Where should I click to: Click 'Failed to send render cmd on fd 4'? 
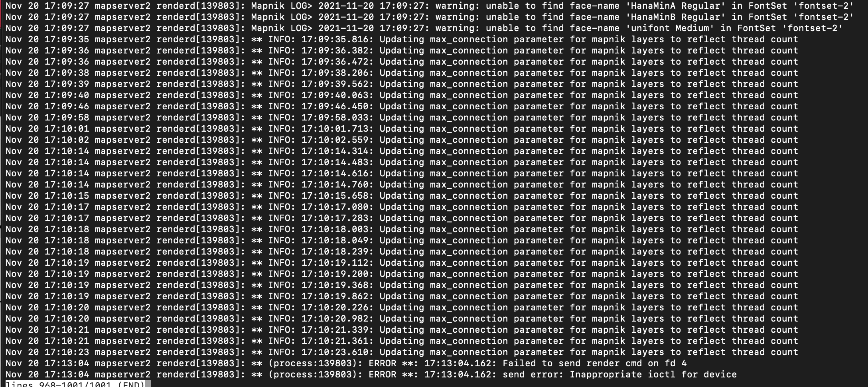(595, 363)
